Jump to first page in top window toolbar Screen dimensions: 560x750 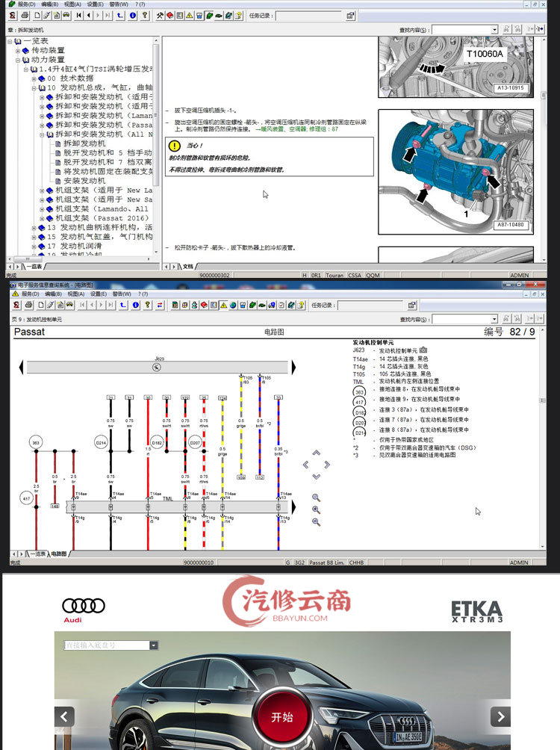coord(78,15)
